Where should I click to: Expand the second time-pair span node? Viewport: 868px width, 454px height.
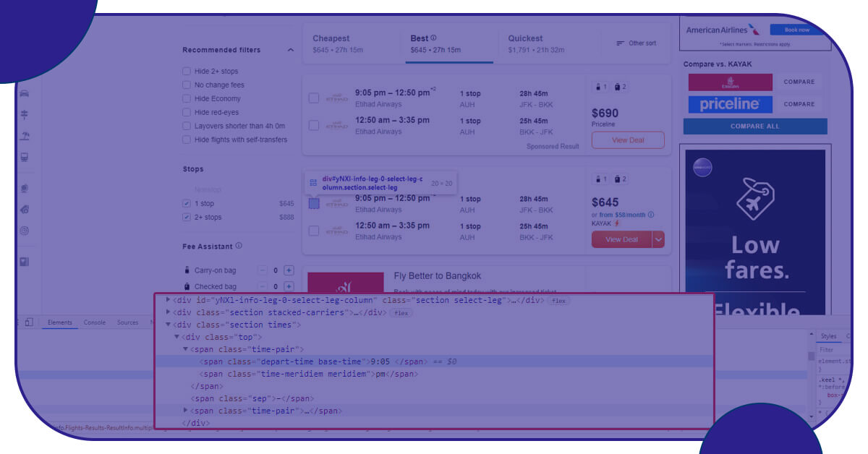tap(185, 411)
